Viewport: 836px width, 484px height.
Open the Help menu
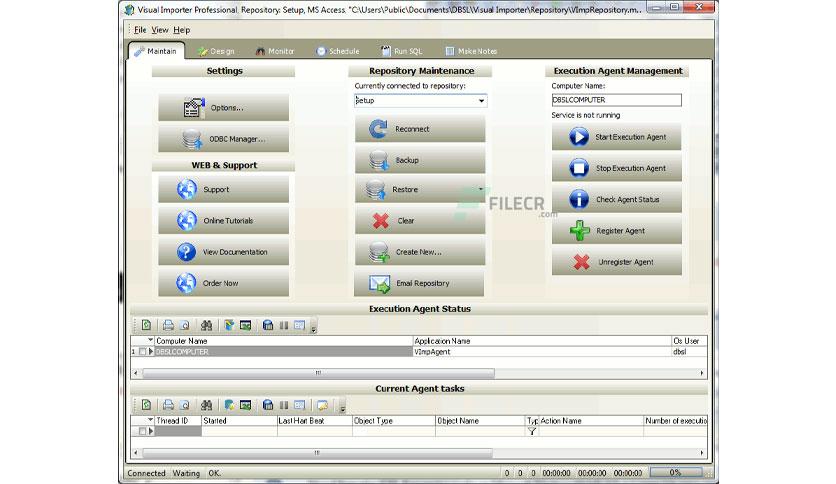pos(181,30)
